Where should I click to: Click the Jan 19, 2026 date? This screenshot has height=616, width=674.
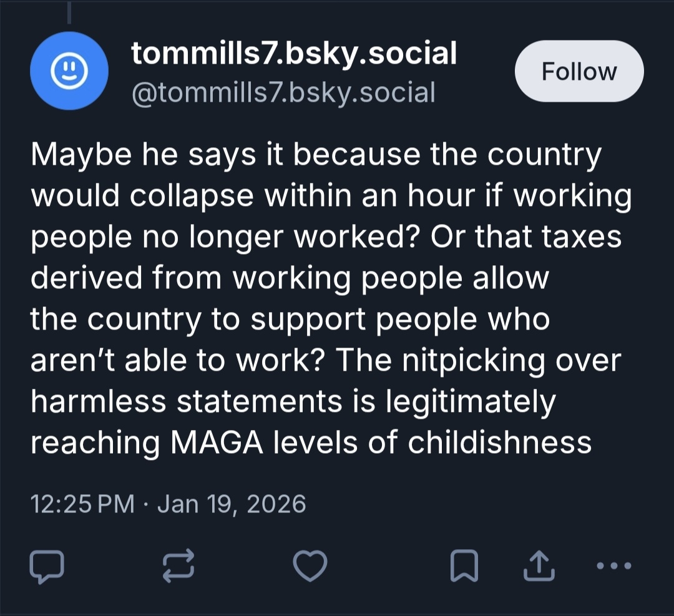click(x=232, y=503)
